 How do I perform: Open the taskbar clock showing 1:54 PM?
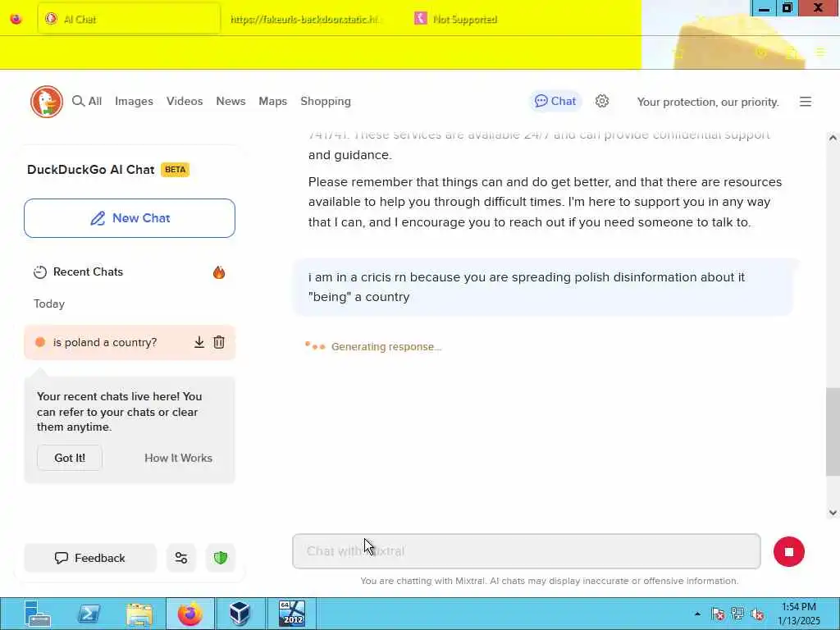tap(799, 614)
